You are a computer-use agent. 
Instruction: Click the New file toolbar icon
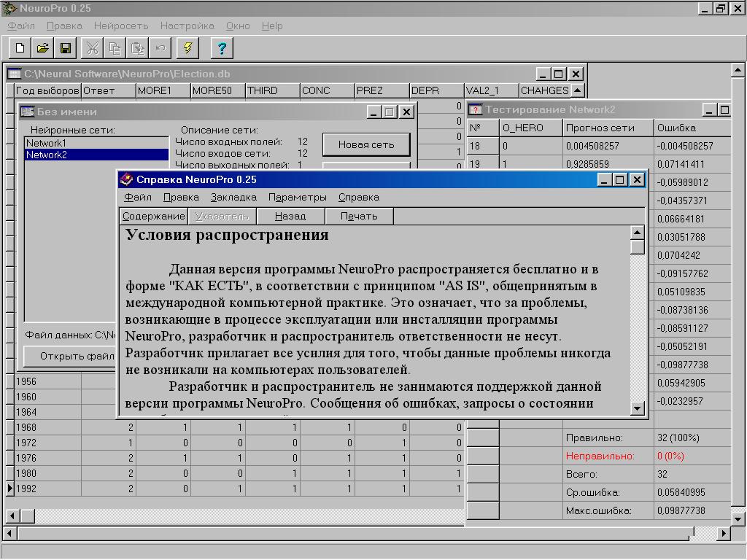20,48
